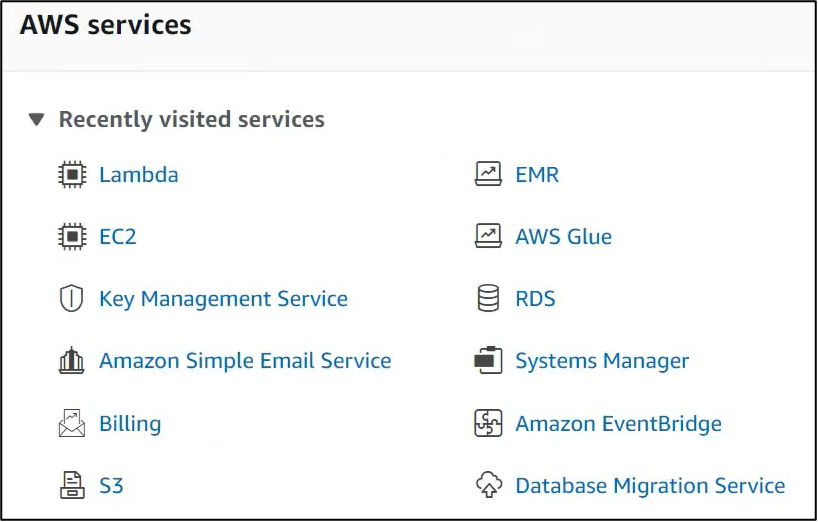The image size is (818, 522).
Task: Open the Lambda service link
Action: click(139, 175)
